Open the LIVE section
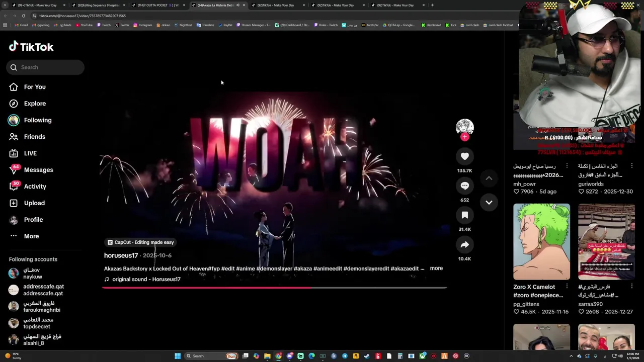Image resolution: width=644 pixels, height=362 pixels. [x=23, y=153]
